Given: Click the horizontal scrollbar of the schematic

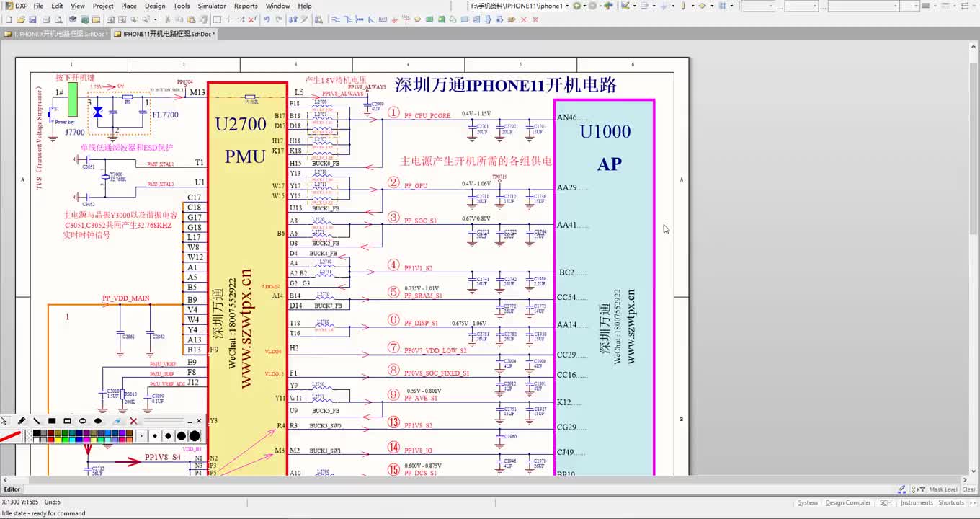Looking at the screenshot, I should pos(484,479).
